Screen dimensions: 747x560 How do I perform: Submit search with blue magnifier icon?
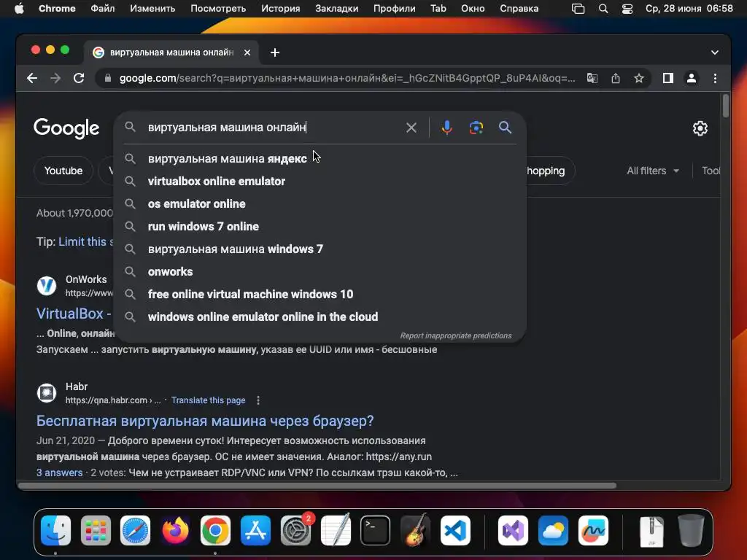point(505,128)
